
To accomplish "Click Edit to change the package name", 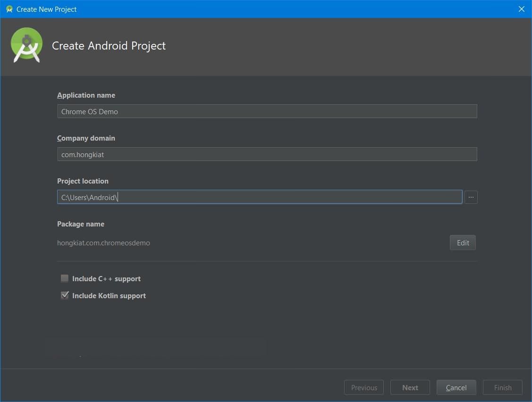I will (463, 243).
